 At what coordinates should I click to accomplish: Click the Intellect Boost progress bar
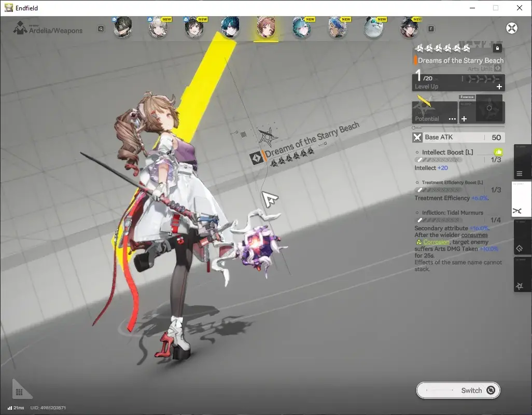tap(438, 160)
